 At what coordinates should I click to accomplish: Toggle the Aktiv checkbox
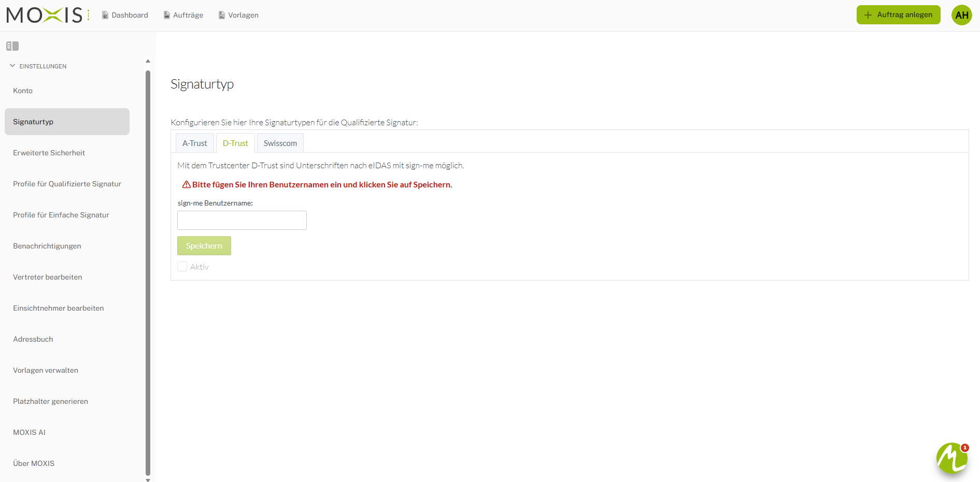coord(182,267)
